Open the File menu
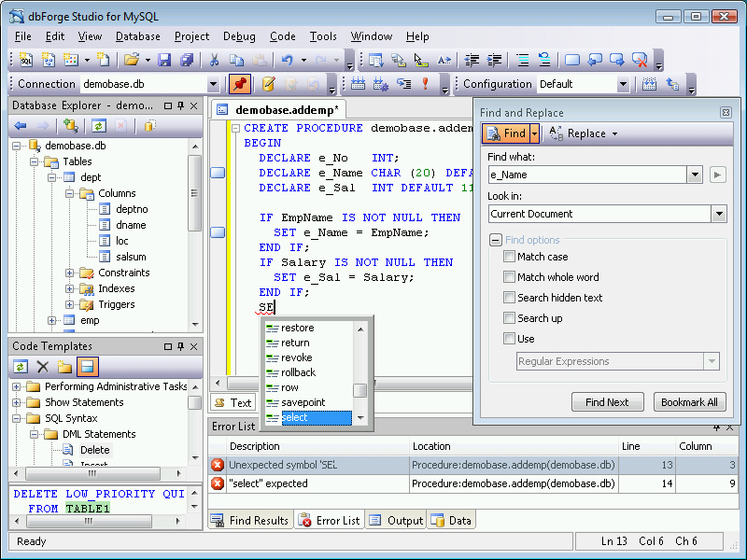The height and width of the screenshot is (560, 747). pos(22,36)
